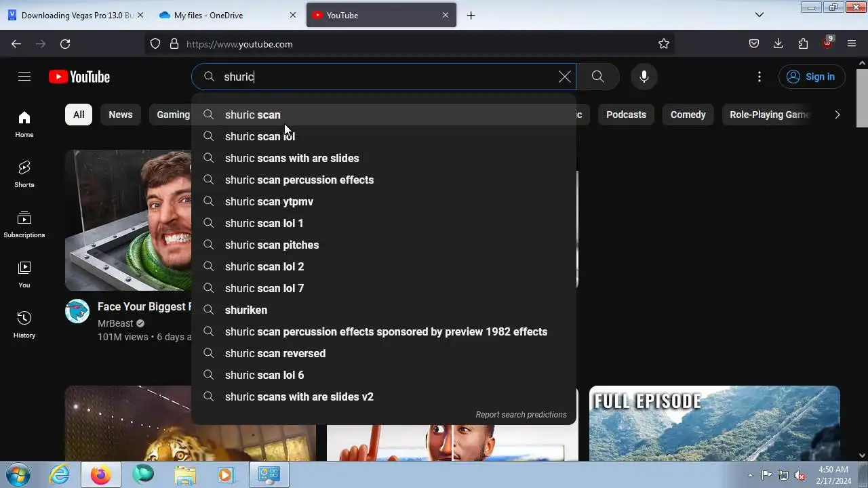This screenshot has height=488, width=868.
Task: Open Firefox downloads panel
Action: click(778, 43)
